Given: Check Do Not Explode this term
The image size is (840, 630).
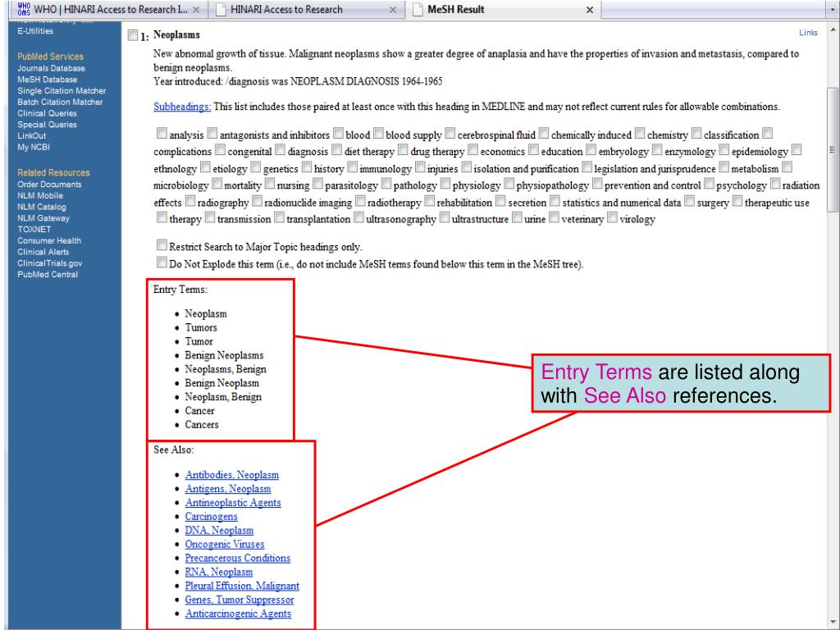Looking at the screenshot, I should 162,262.
